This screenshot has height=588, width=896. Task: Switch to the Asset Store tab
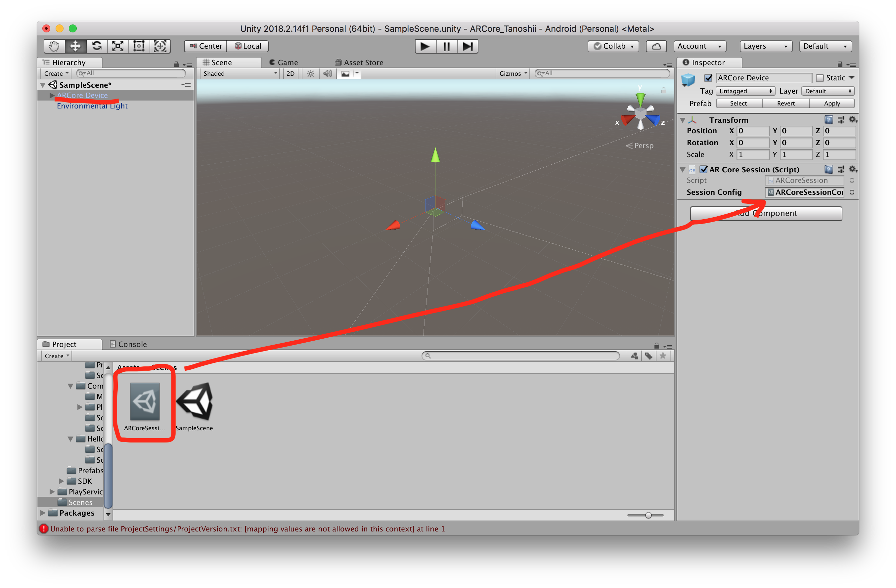359,63
